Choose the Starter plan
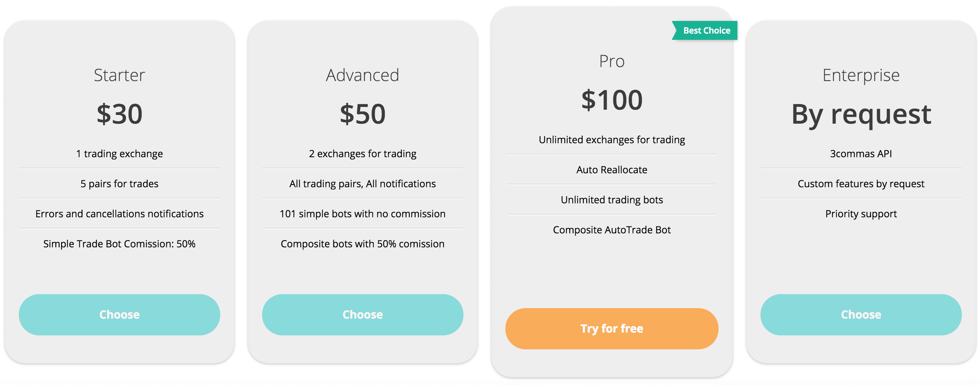980x385 pixels. click(x=120, y=314)
